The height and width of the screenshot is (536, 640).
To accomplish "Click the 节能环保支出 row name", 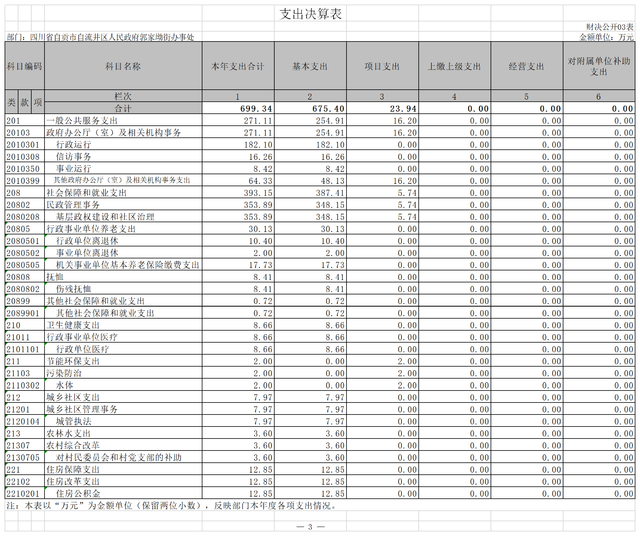I will click(73, 361).
